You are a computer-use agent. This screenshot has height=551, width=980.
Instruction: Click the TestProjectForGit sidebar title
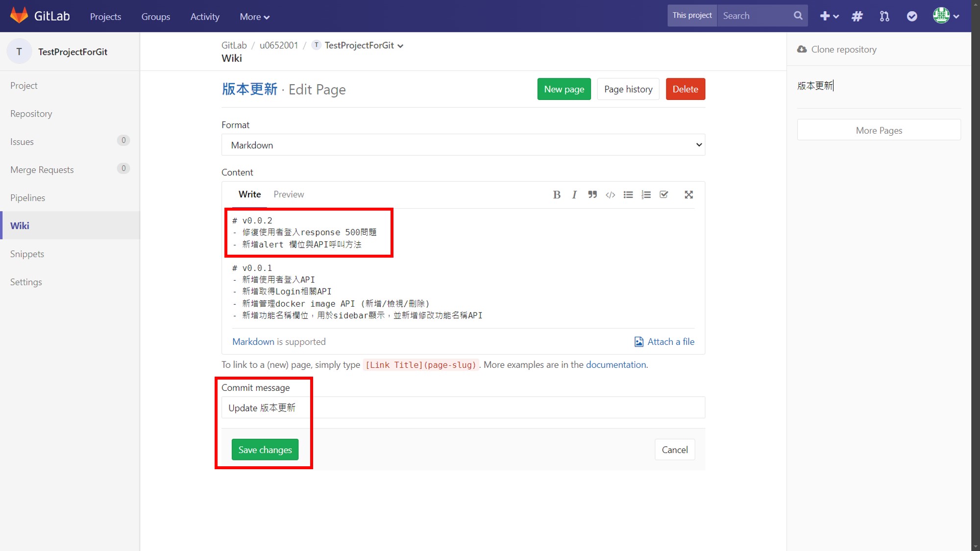tap(73, 52)
